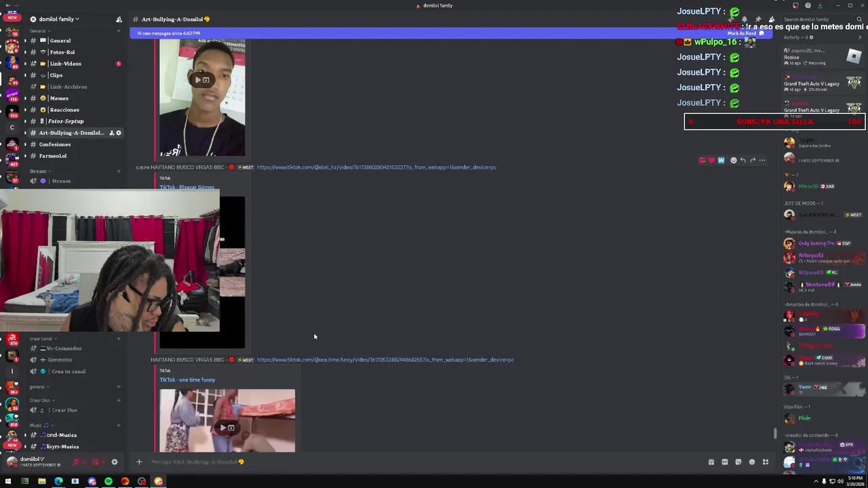Open the gift icon in message bar
Image resolution: width=868 pixels, height=488 pixels.
click(711, 462)
